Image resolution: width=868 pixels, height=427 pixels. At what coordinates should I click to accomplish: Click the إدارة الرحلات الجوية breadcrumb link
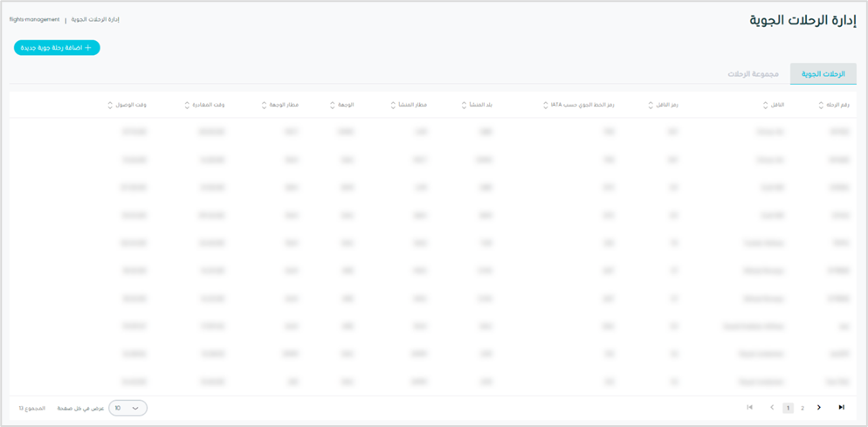click(95, 20)
